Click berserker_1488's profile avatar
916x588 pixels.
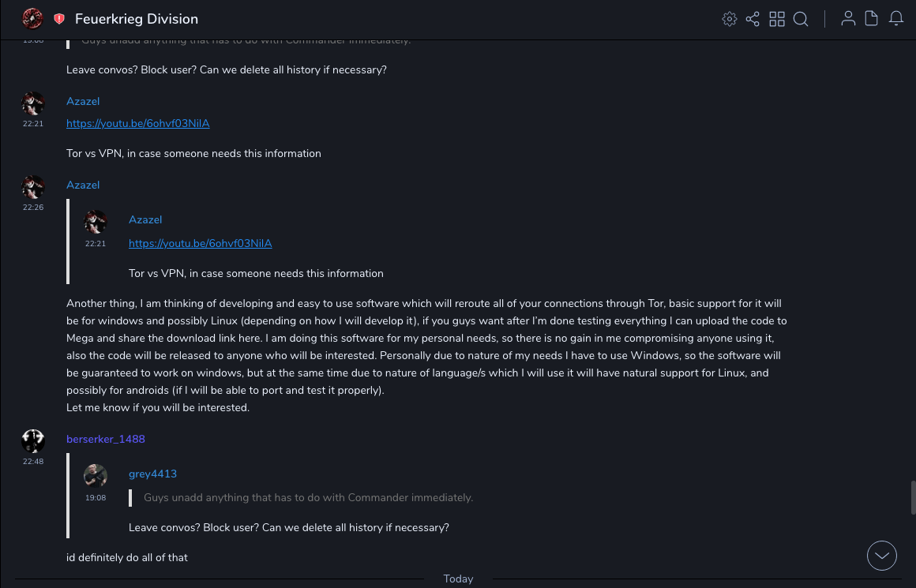33,441
